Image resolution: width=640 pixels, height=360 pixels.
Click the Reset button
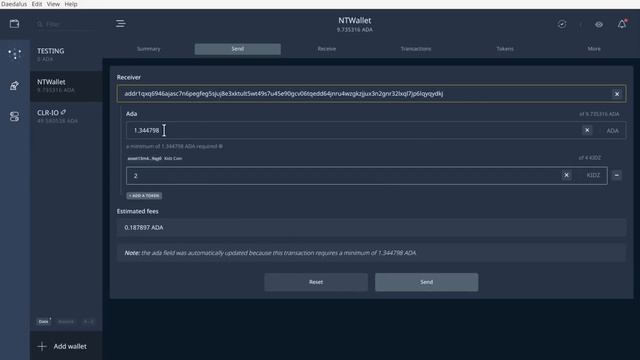[316, 282]
